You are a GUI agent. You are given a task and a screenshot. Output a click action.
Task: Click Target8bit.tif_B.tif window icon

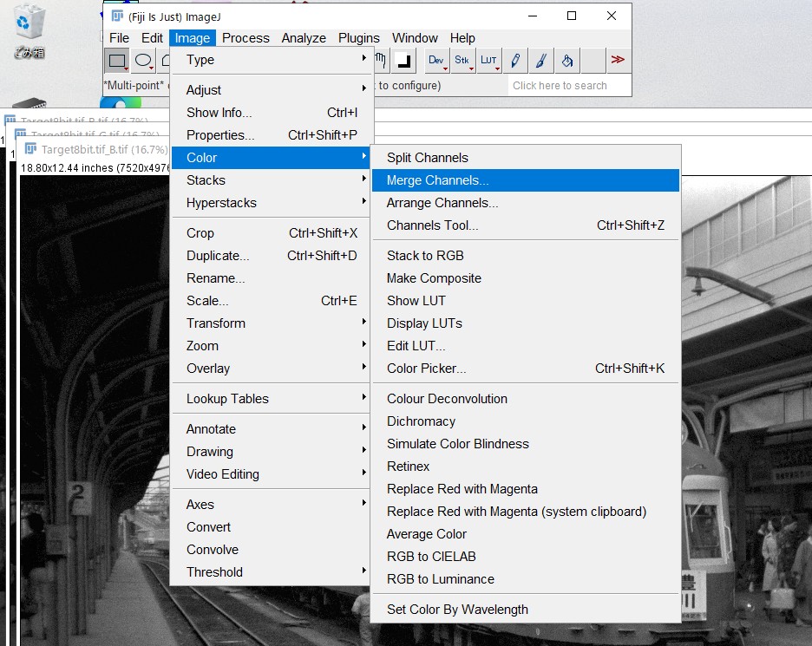click(30, 150)
